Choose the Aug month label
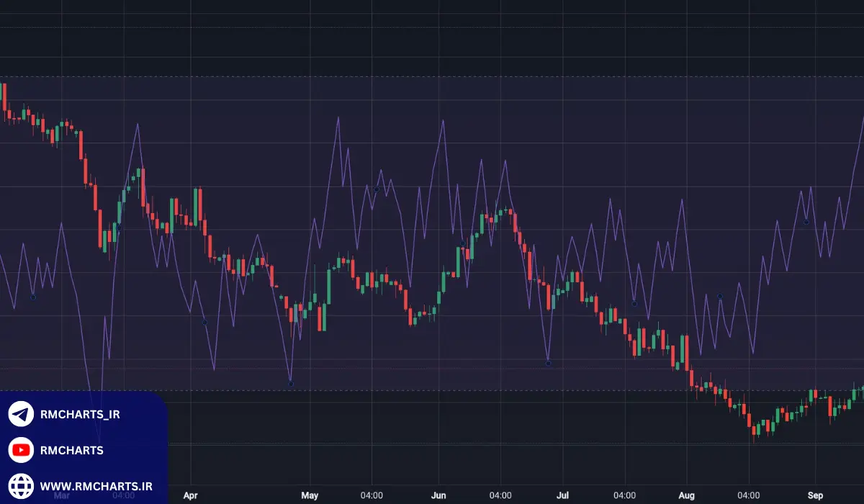Viewport: 864px width, 504px height. click(x=687, y=495)
